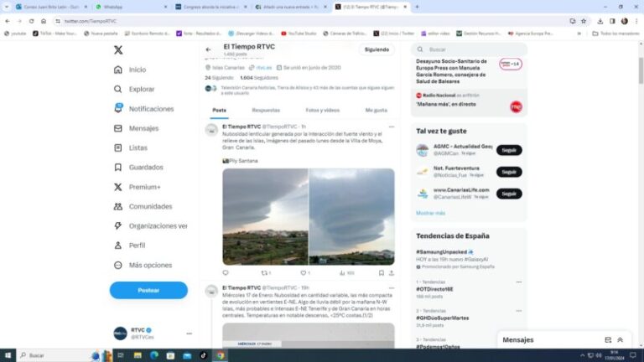Open more options on lenticular cloud post
Viewport: 644px width, 362px height.
click(x=392, y=127)
